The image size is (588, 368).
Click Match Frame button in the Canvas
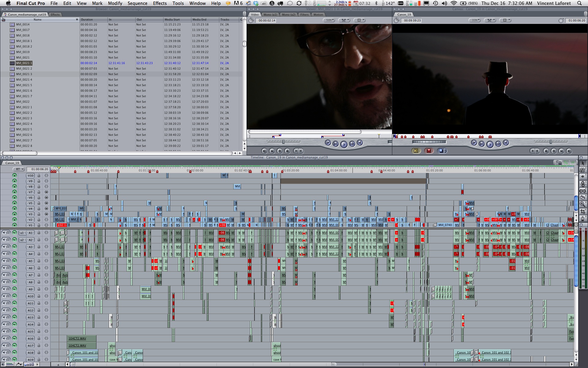point(569,151)
